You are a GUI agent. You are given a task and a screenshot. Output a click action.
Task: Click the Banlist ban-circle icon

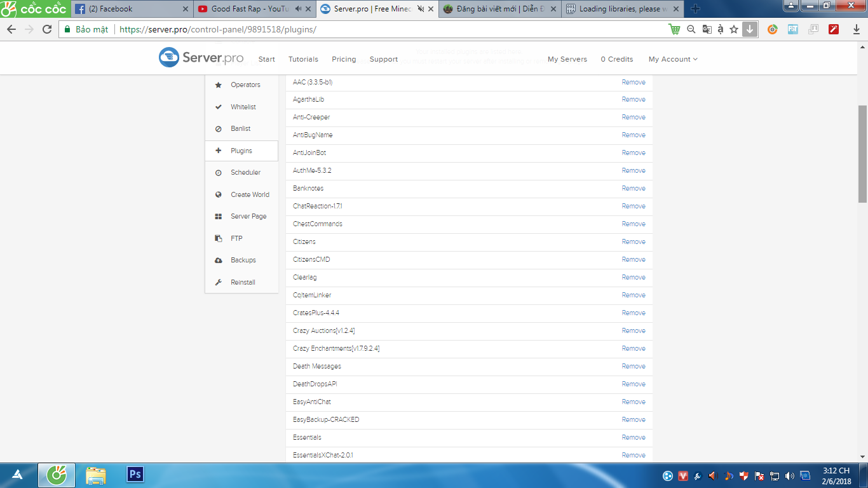point(219,128)
